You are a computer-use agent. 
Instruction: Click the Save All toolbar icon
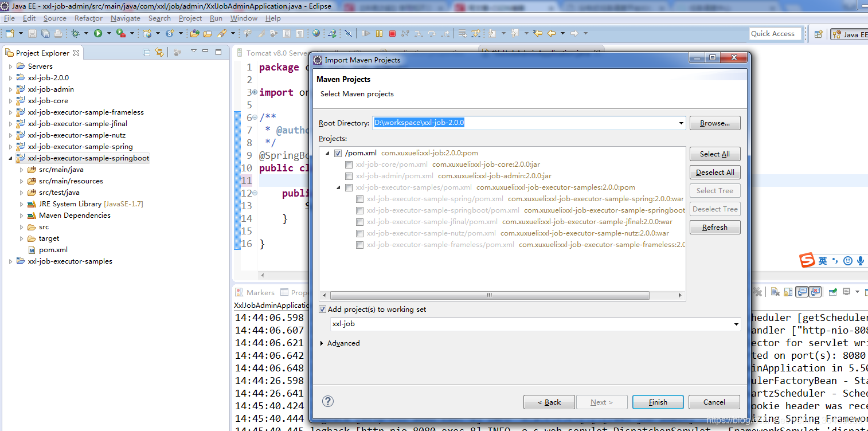tap(45, 33)
